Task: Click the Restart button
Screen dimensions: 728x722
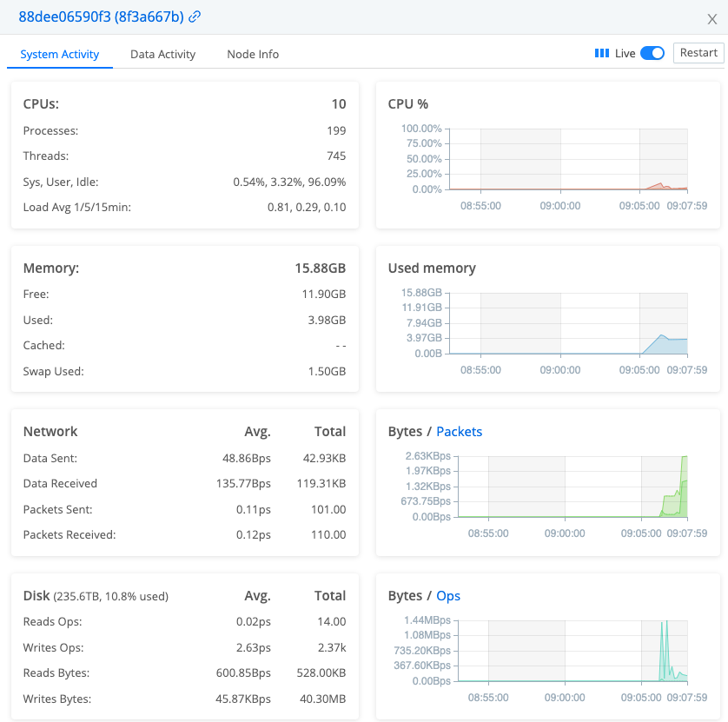Action: pyautogui.click(x=698, y=52)
